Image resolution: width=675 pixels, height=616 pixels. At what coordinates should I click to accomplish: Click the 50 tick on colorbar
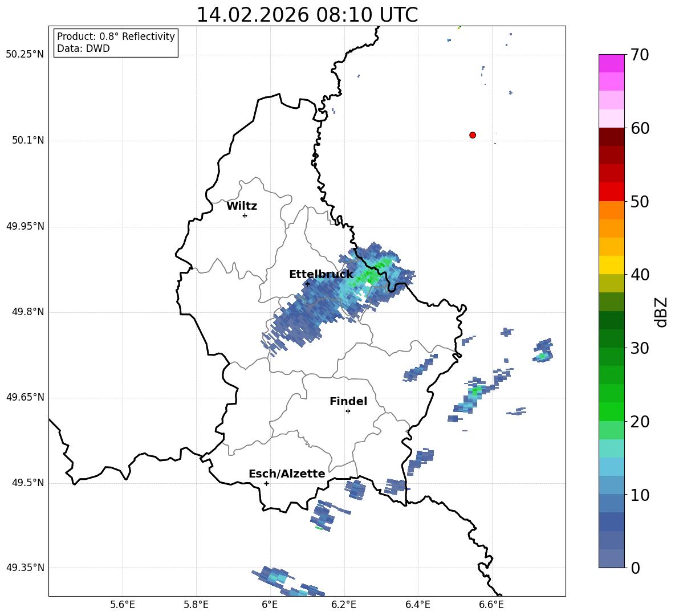[x=640, y=201]
